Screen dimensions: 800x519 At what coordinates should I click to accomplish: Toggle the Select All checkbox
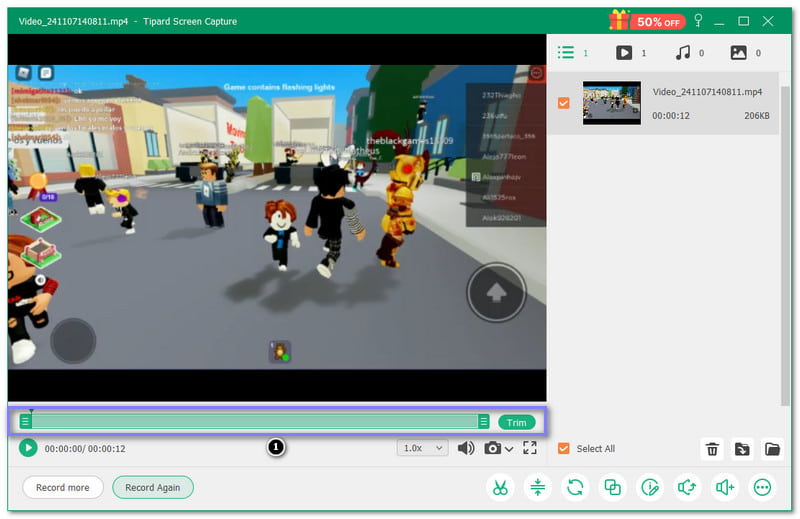coord(563,448)
